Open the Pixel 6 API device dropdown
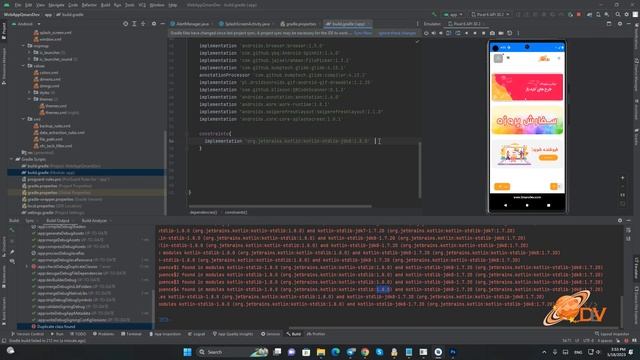The image size is (640, 360). (x=490, y=14)
